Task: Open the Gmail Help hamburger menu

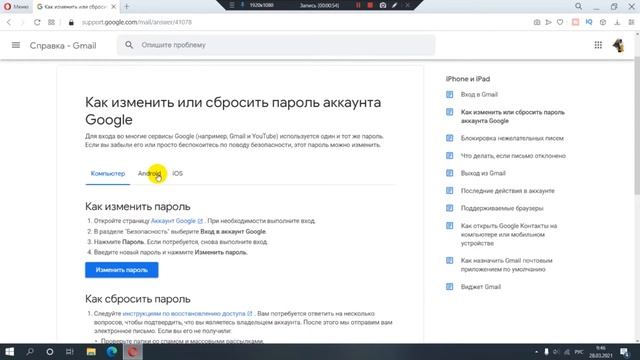Action: pos(16,45)
